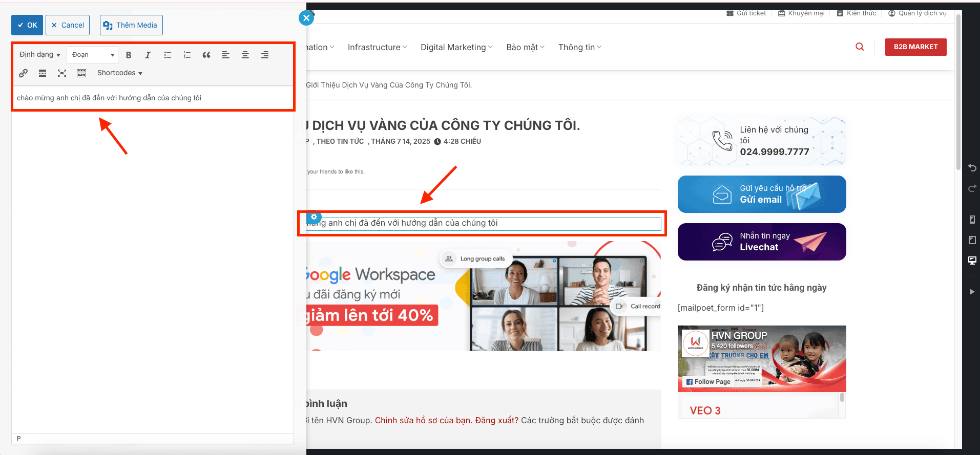980x455 pixels.
Task: Open Kiến thức link
Action: click(857, 13)
